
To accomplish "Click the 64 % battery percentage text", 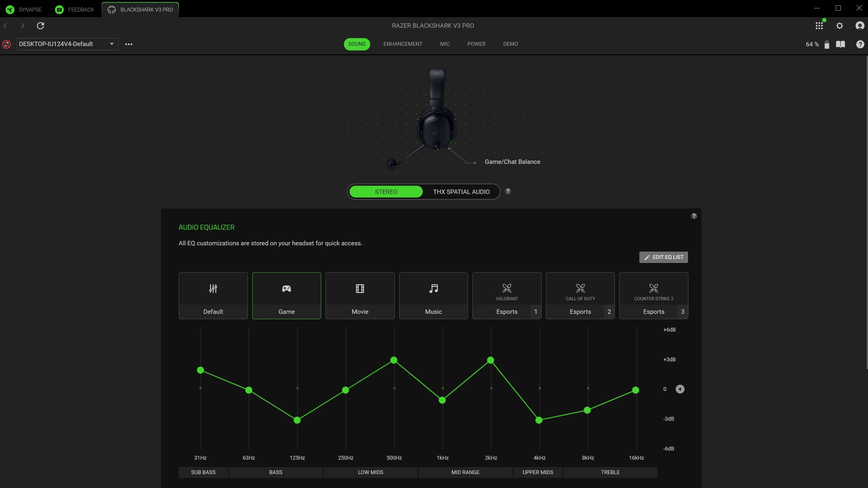I will click(x=812, y=44).
